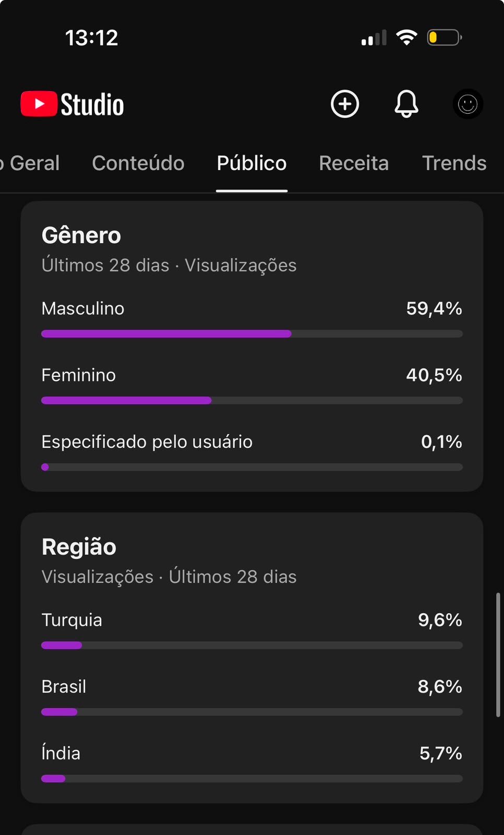Select the Brasil region row
The width and height of the screenshot is (504, 835).
click(x=252, y=696)
